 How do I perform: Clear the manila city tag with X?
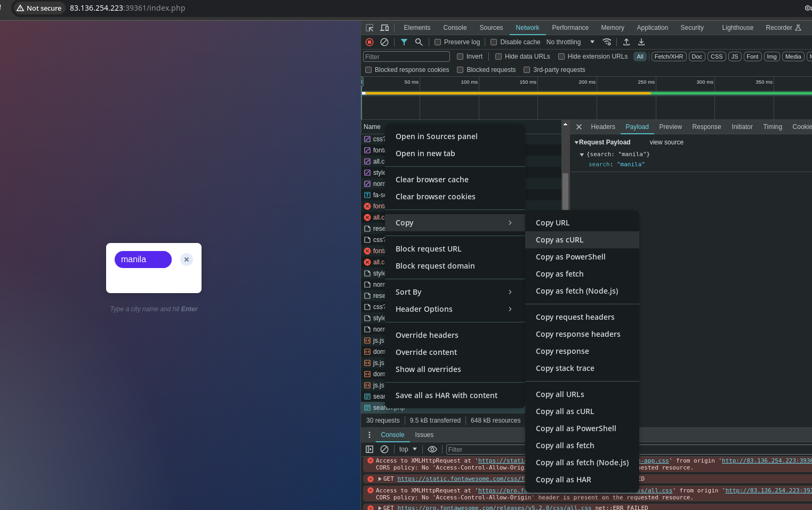[x=187, y=260]
